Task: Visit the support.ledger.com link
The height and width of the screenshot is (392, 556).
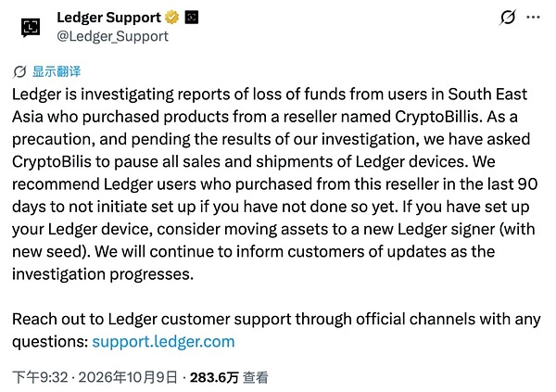Action: (163, 342)
